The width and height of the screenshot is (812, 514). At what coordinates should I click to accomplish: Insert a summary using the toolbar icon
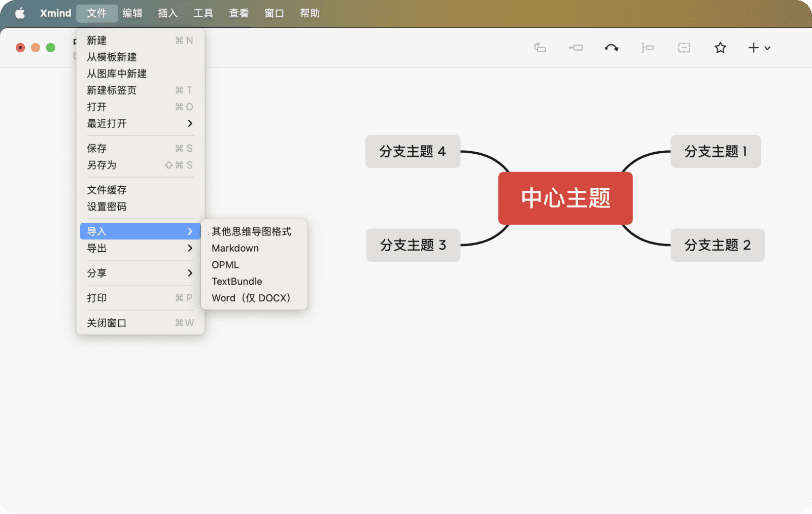648,47
